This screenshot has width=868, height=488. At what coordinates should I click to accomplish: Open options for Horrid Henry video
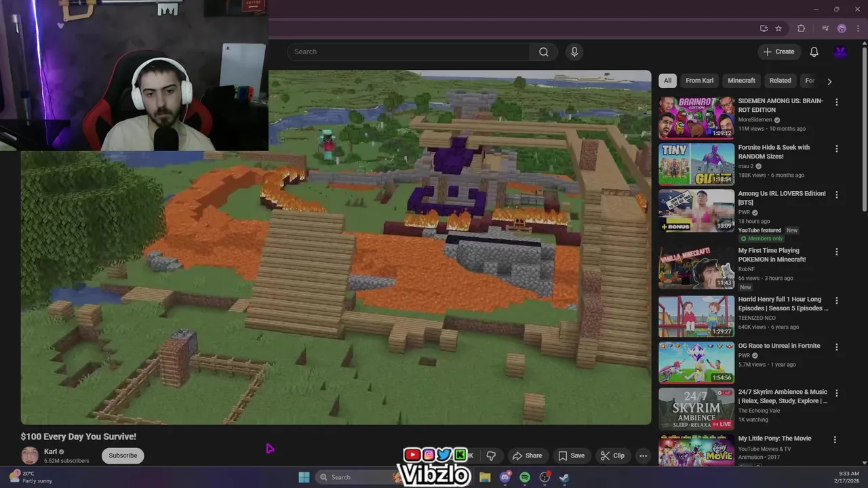pyautogui.click(x=836, y=300)
